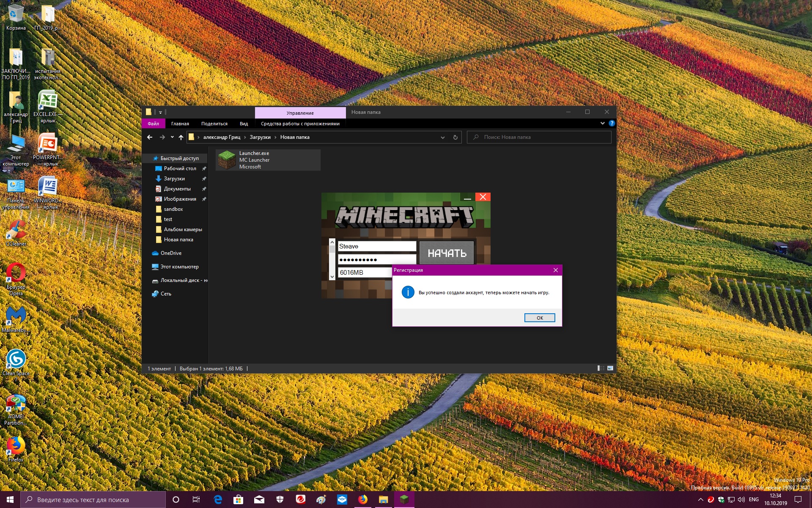Open address bar history dropdown
This screenshot has width=812, height=508.
point(442,137)
